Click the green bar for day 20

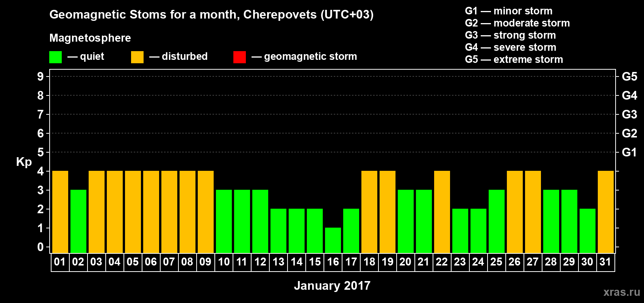tap(406, 221)
